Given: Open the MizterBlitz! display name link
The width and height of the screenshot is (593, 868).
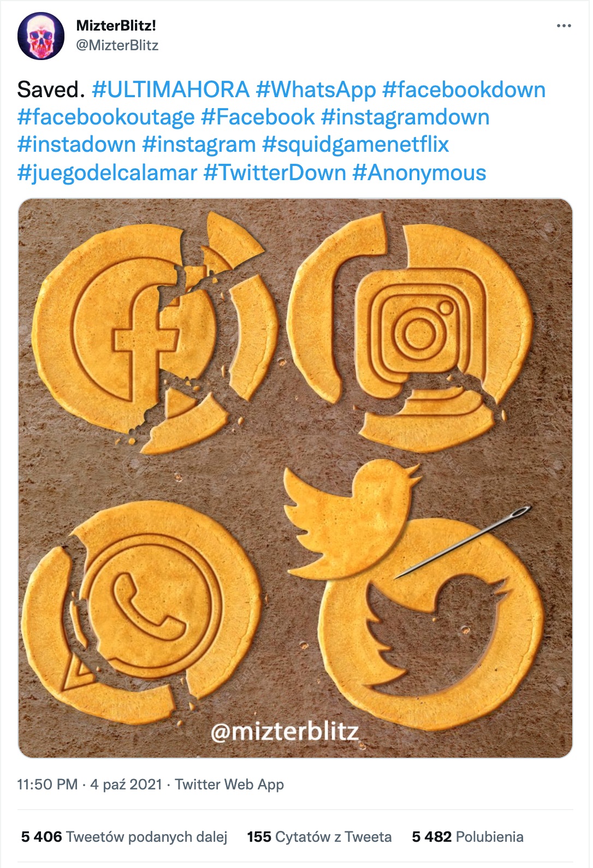Looking at the screenshot, I should coord(116,25).
